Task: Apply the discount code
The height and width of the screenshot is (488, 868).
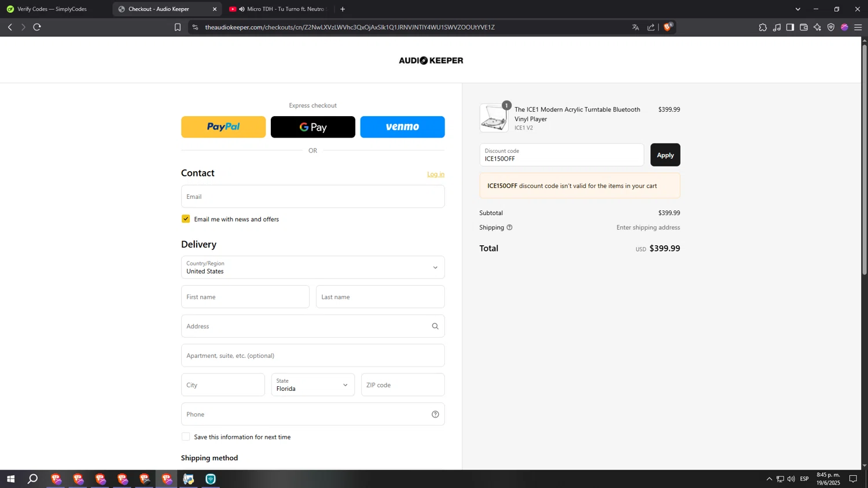Action: tap(665, 155)
